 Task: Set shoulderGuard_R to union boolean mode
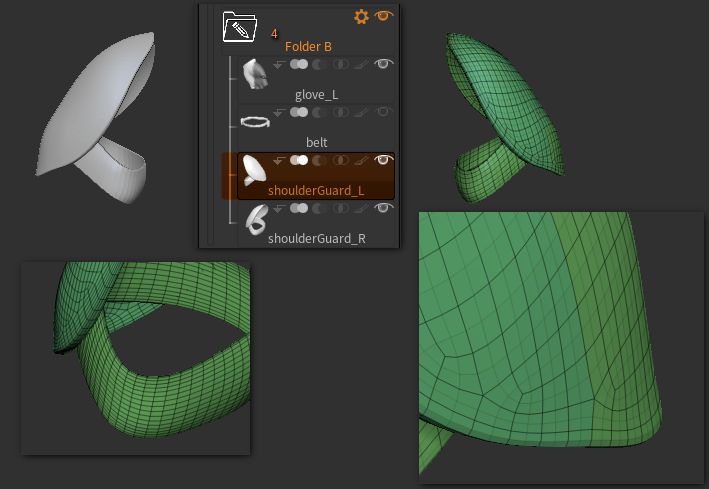click(x=299, y=209)
